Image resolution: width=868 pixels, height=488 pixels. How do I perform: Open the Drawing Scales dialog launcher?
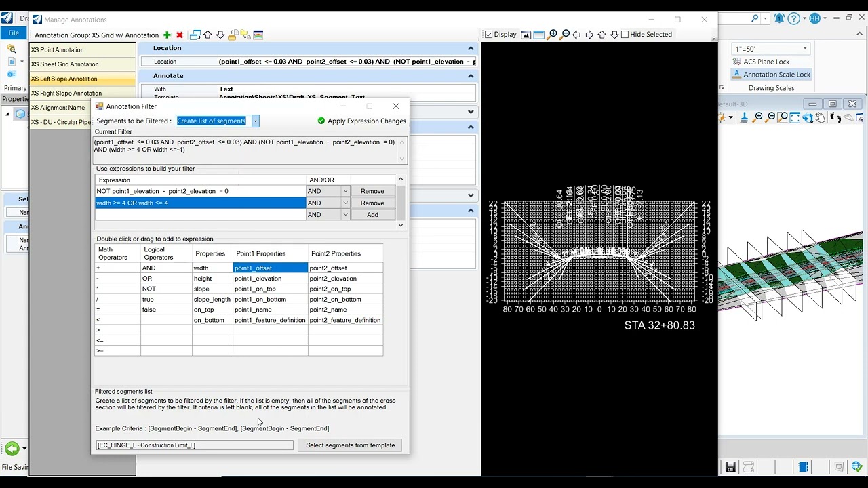pyautogui.click(x=722, y=88)
